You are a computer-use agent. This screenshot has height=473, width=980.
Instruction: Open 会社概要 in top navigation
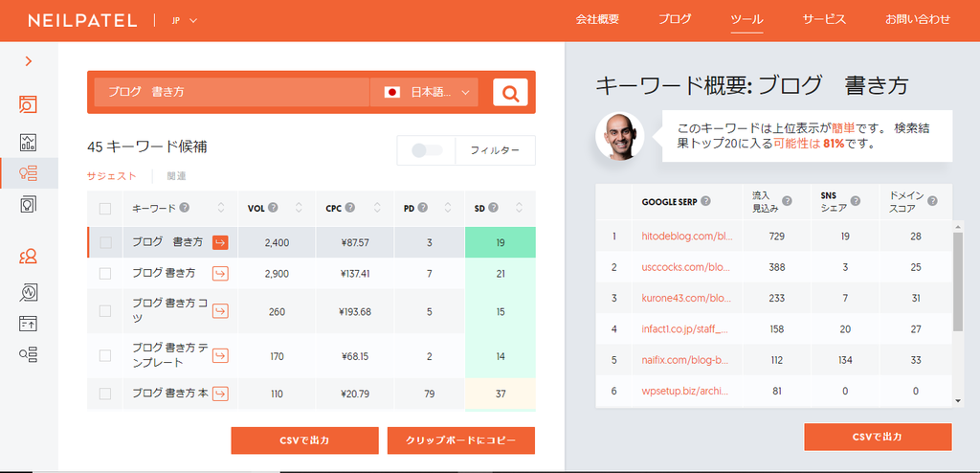(x=597, y=19)
